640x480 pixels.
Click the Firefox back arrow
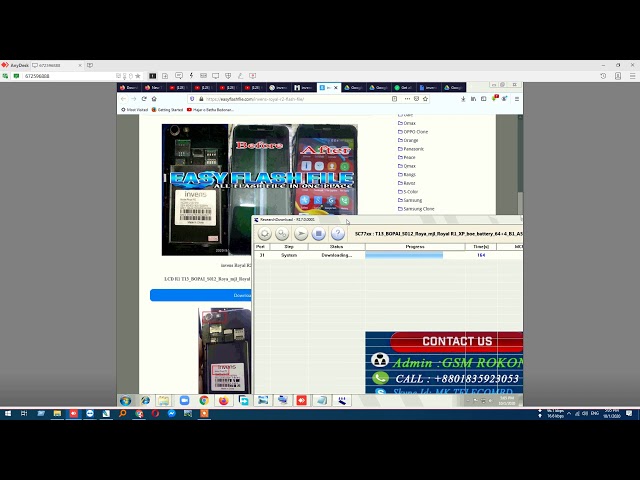[x=123, y=99]
